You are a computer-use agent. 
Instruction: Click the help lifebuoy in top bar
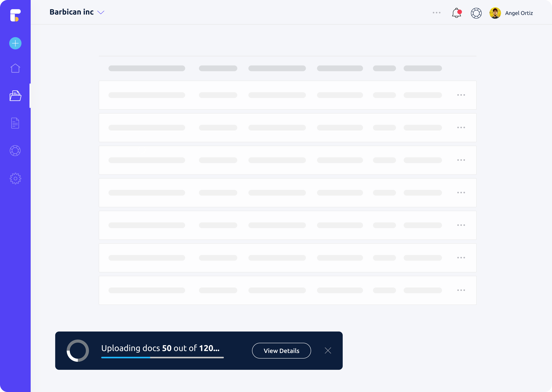(476, 13)
